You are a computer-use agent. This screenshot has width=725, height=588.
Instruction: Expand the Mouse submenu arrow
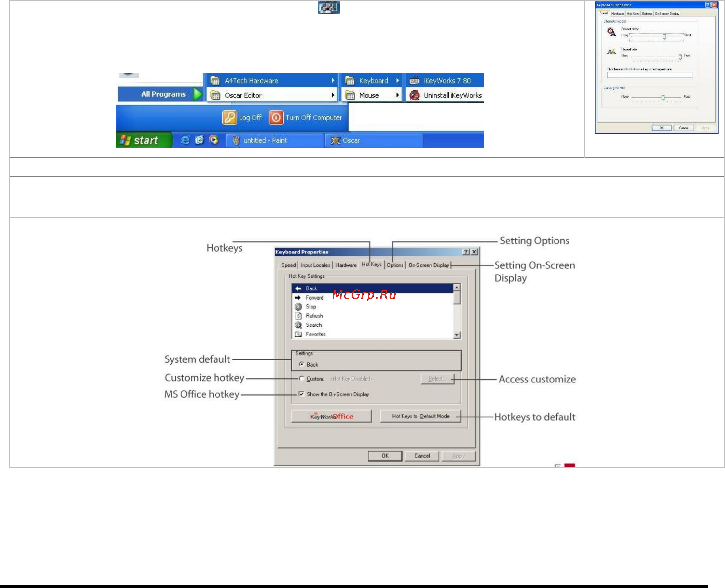point(398,96)
